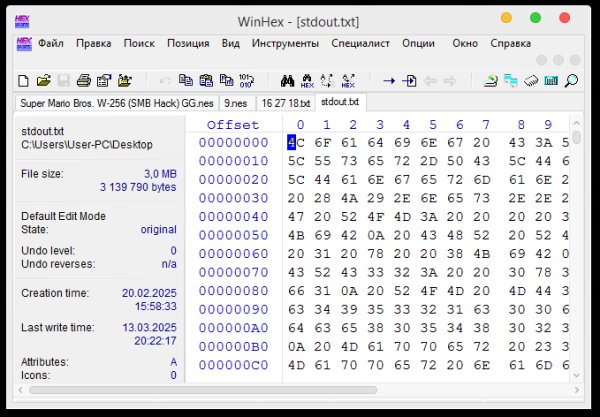Open the Специалист menu

[360, 43]
